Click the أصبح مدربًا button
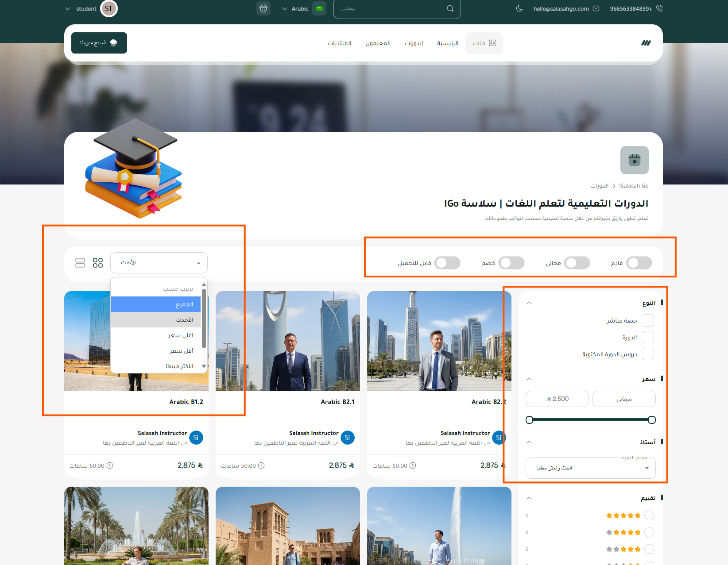The width and height of the screenshot is (728, 565). tap(99, 43)
